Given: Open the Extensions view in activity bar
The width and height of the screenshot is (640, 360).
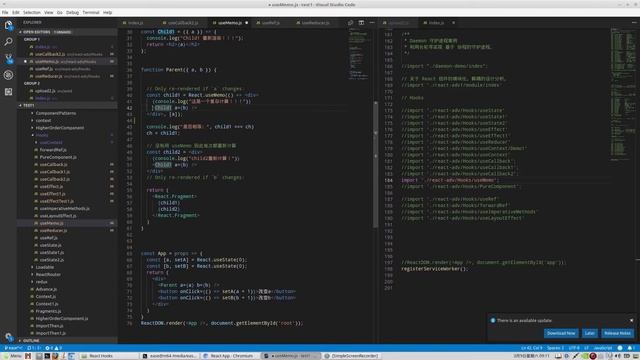Looking at the screenshot, I should (8, 92).
